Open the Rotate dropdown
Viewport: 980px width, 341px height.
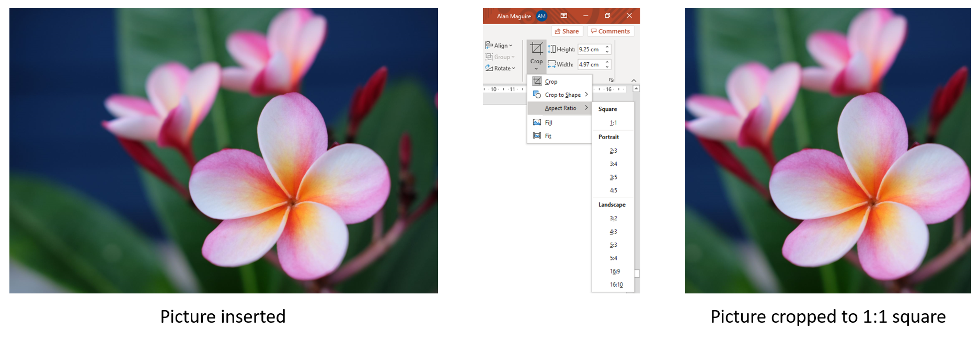[x=500, y=69]
